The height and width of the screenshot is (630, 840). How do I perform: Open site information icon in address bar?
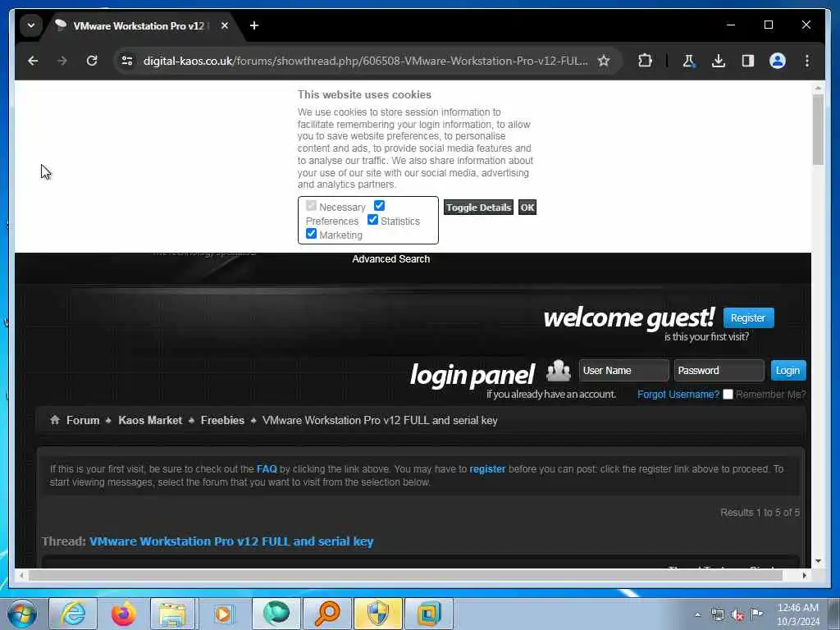tap(127, 61)
